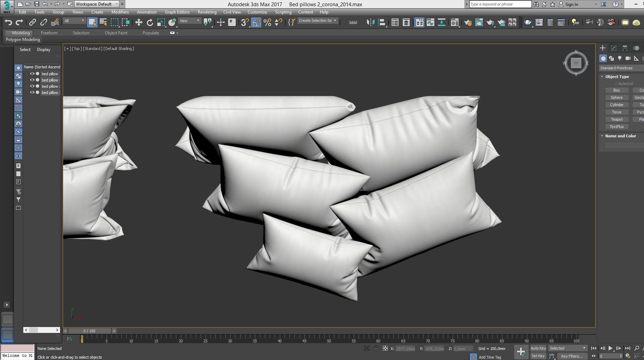This screenshot has width=644, height=360.
Task: Click the 0 / 100 time slider
Action: [x=90, y=331]
